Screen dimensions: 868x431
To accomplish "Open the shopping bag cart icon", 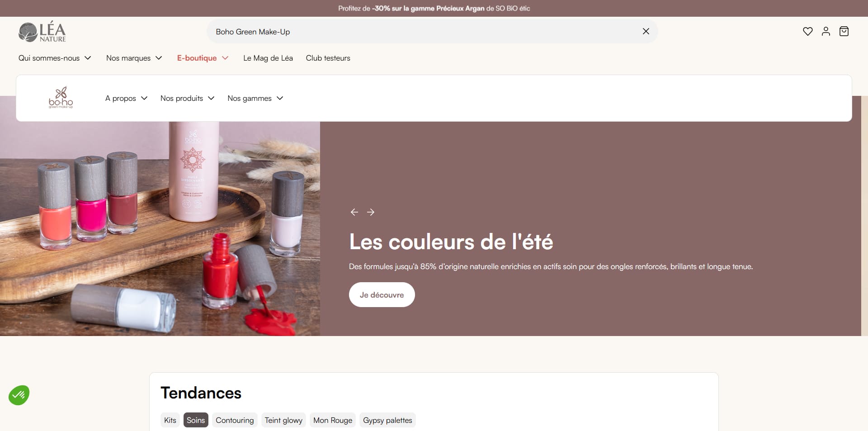I will pyautogui.click(x=844, y=31).
